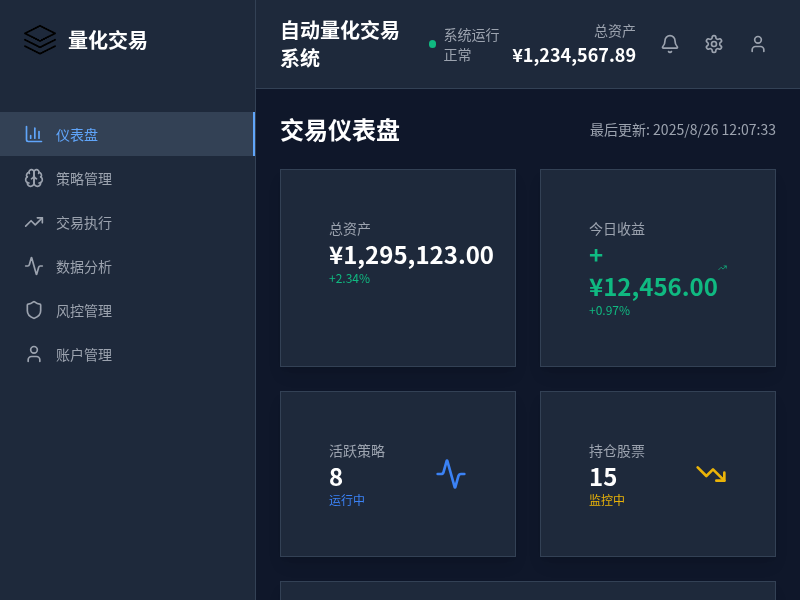Click 系统运行正常 status text
800x600 pixels.
[471, 45]
